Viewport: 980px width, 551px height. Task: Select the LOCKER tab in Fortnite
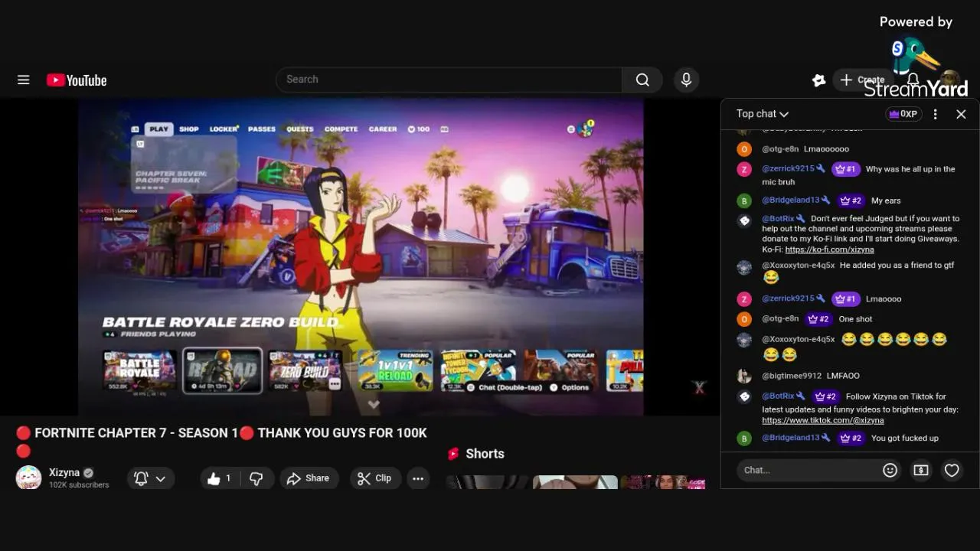224,129
